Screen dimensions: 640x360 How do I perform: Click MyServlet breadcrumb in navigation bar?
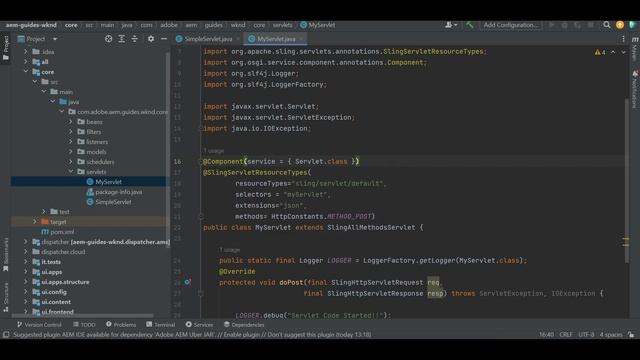coord(318,25)
